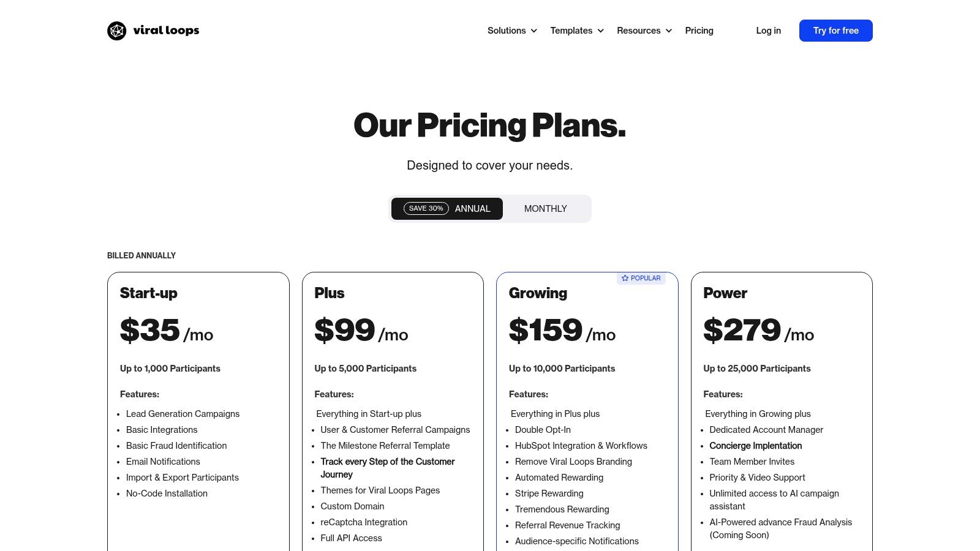Image resolution: width=980 pixels, height=551 pixels.
Task: Click the viral loops wordmark
Action: coord(166,31)
